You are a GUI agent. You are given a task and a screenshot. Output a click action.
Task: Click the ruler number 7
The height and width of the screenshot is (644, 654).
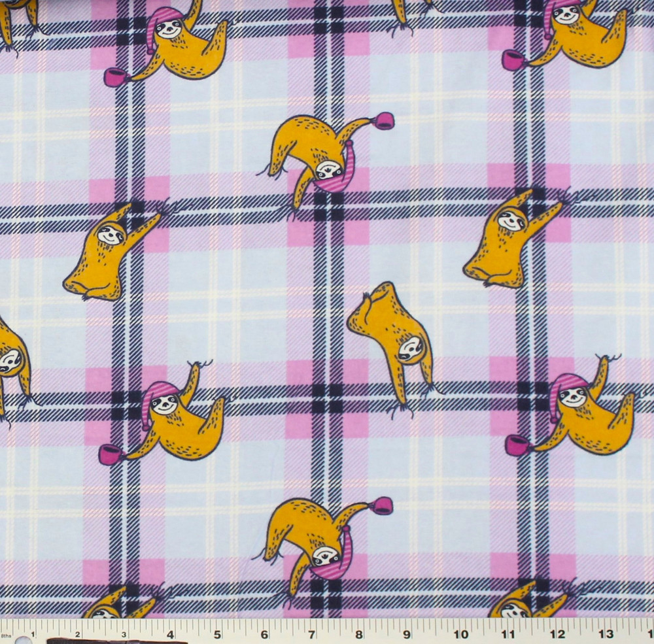click(311, 635)
